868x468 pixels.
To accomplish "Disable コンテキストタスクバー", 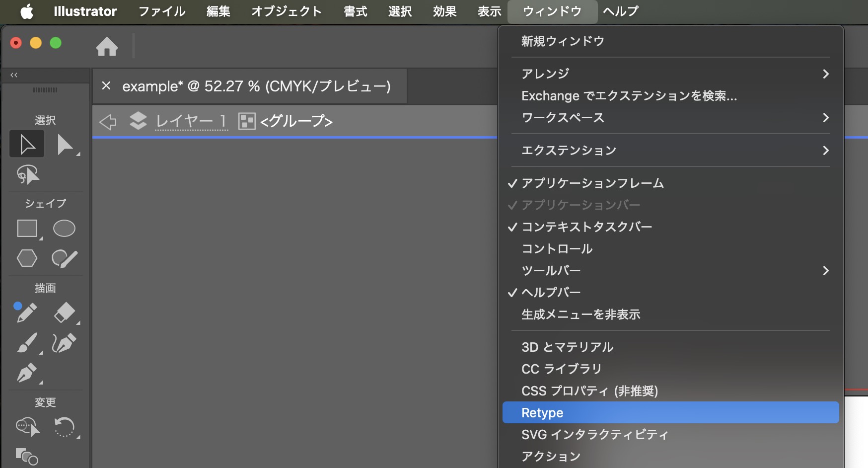I will coord(586,227).
